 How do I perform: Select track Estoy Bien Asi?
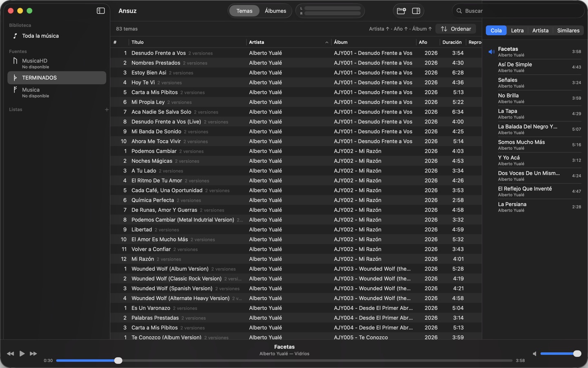(296, 73)
